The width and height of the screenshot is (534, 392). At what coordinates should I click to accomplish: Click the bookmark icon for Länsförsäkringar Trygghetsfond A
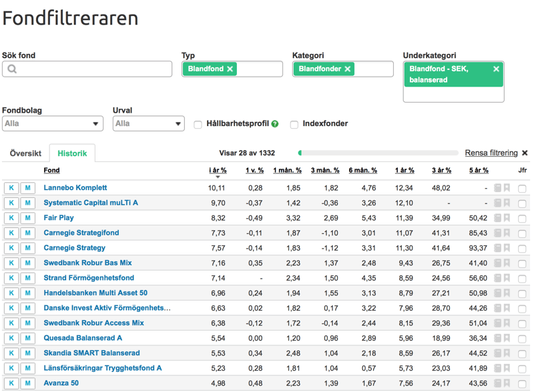507,368
